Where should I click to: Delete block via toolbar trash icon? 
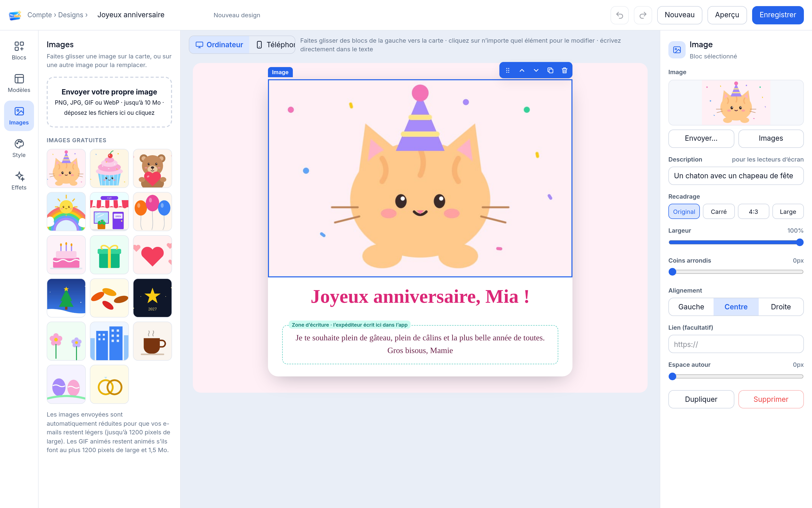tap(564, 71)
